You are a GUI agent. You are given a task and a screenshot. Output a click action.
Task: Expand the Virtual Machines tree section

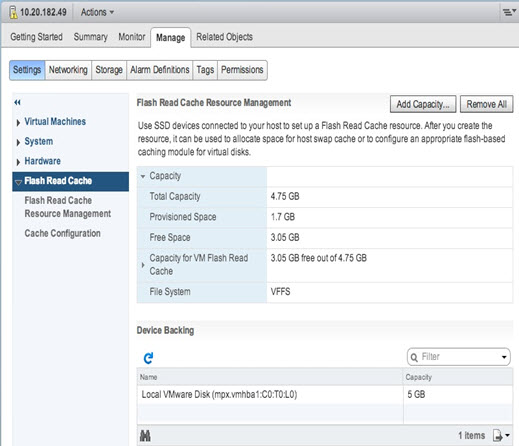(x=18, y=123)
